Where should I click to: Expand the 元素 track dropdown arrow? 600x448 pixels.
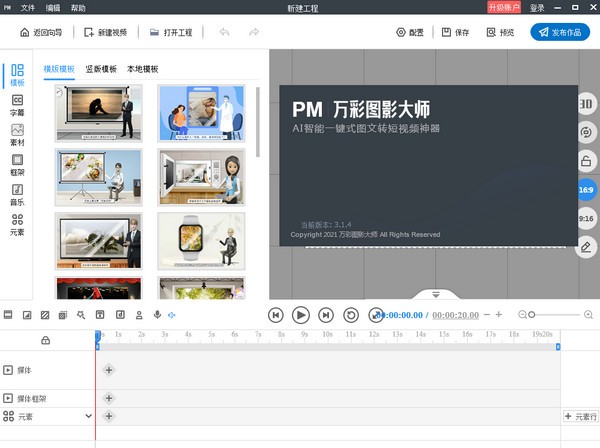[88, 415]
